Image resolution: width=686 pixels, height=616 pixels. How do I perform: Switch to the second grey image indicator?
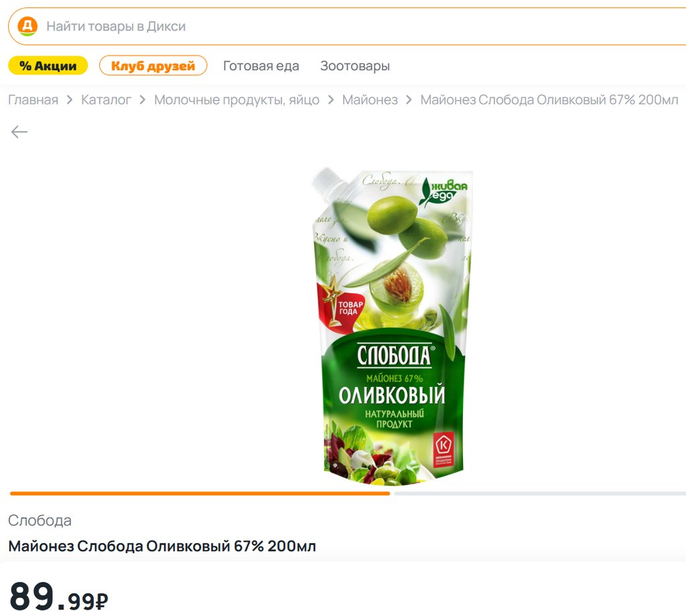pyautogui.click(x=540, y=493)
